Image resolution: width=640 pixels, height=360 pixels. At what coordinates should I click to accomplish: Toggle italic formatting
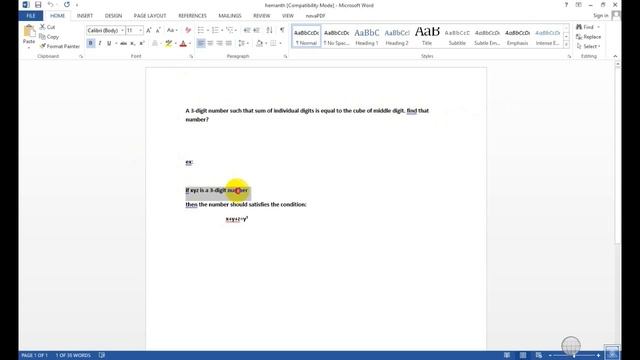[x=100, y=43]
